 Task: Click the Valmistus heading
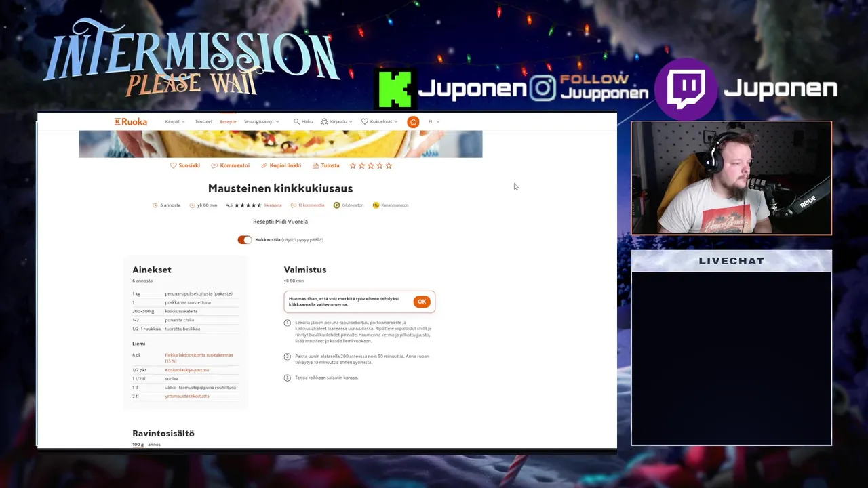[x=305, y=270]
